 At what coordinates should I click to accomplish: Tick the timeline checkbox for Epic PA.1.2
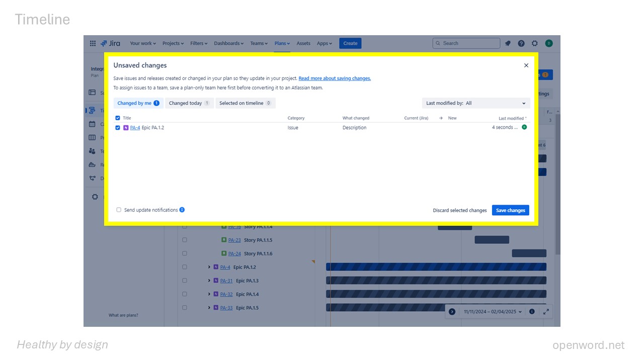coord(185,267)
